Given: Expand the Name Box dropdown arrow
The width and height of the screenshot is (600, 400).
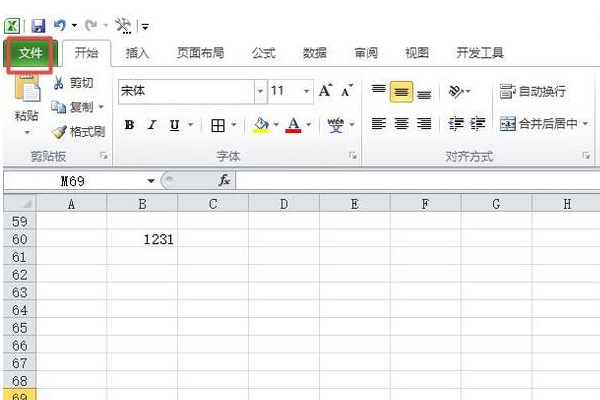Looking at the screenshot, I should point(151,181).
